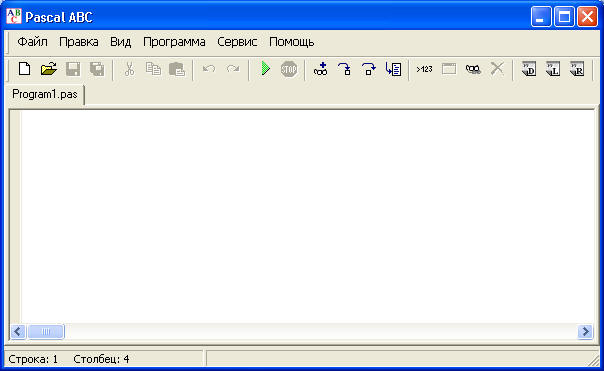604x371 pixels.
Task: Click the horizontal scrollbar left arrow
Action: coord(18,331)
